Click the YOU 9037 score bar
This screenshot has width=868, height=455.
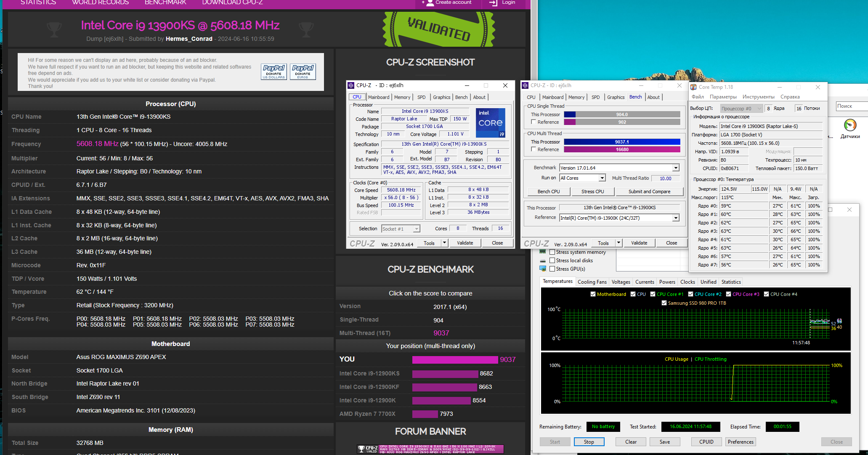(x=454, y=359)
